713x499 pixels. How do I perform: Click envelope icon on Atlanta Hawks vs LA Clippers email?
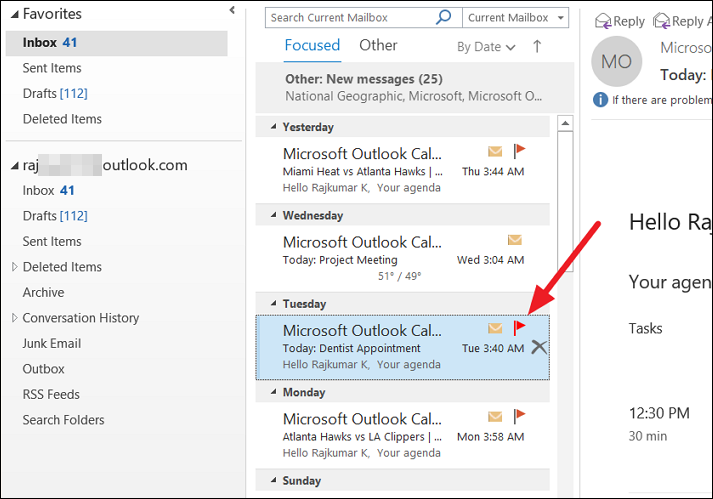(x=495, y=416)
